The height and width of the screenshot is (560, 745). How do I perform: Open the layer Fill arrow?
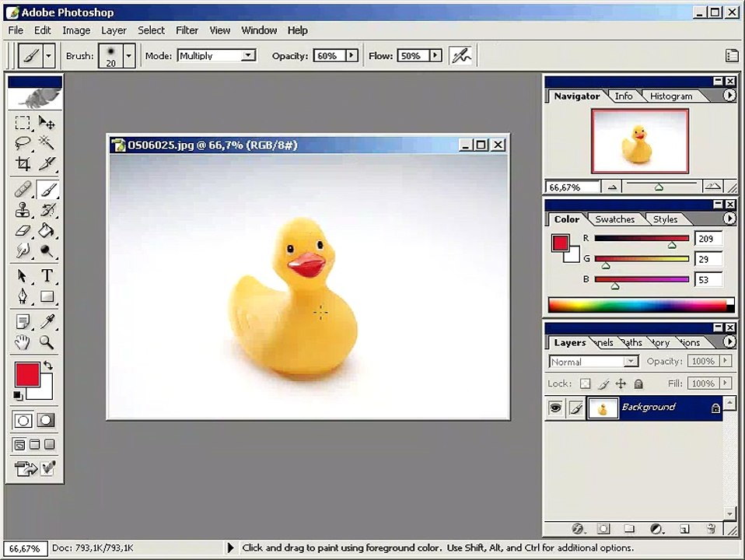pos(726,383)
